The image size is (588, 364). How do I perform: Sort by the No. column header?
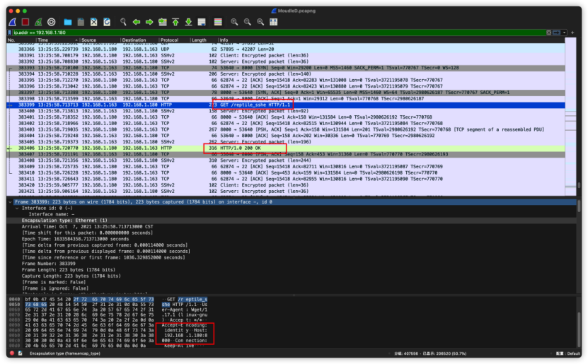tap(21, 40)
